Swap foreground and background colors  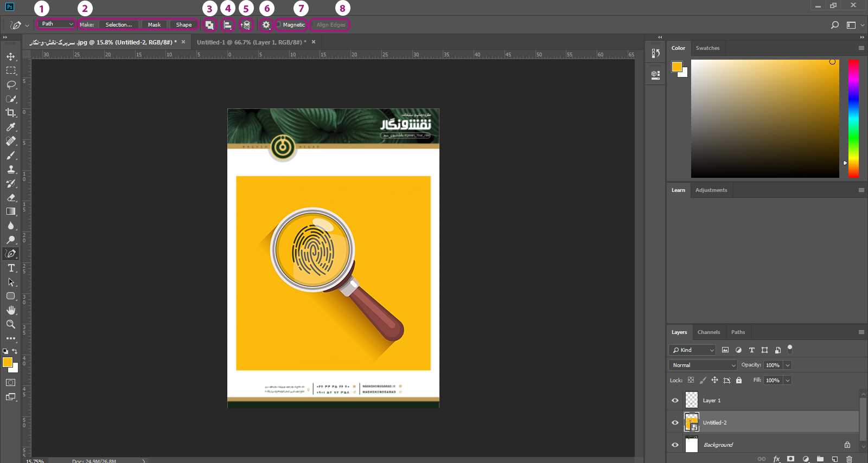pyautogui.click(x=15, y=351)
